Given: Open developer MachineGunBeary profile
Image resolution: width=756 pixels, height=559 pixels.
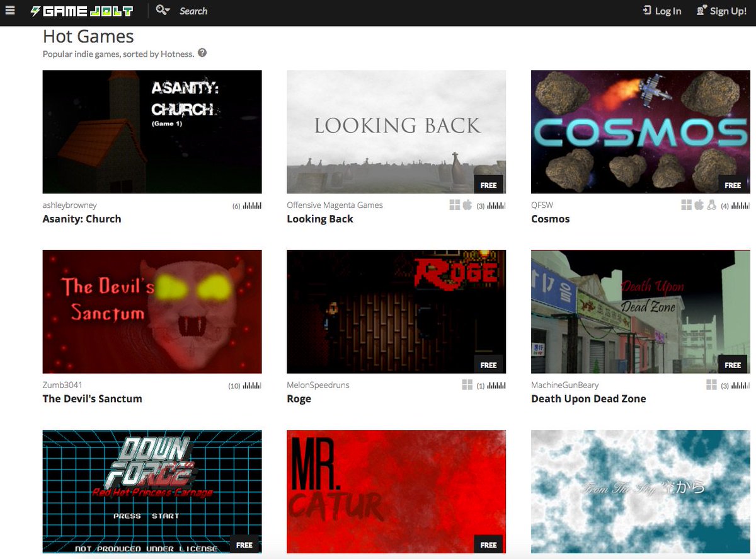Looking at the screenshot, I should point(565,385).
